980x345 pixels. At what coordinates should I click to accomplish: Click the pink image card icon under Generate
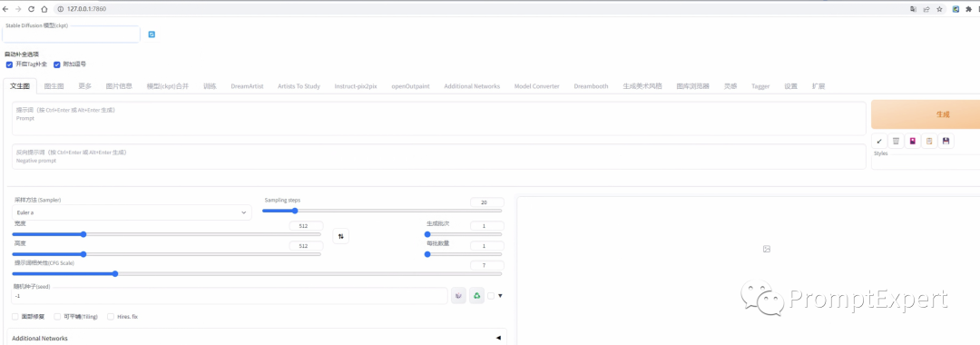[x=913, y=142]
